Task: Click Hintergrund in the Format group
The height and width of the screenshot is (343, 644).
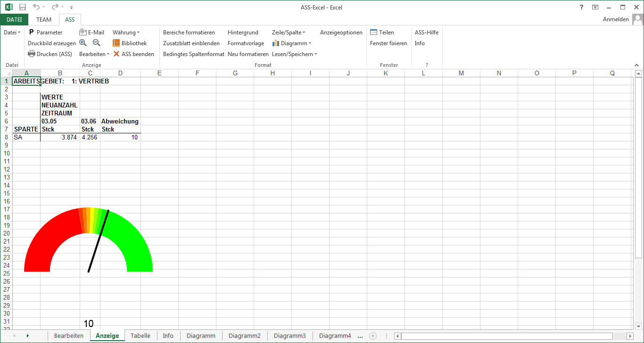Action: [243, 33]
